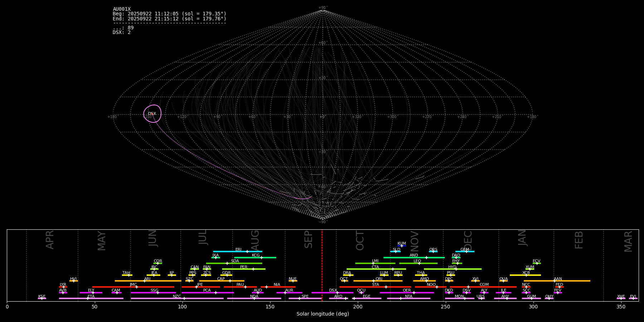644x322 pixels.
Task: Click the GEM shower label
Action: point(465,250)
